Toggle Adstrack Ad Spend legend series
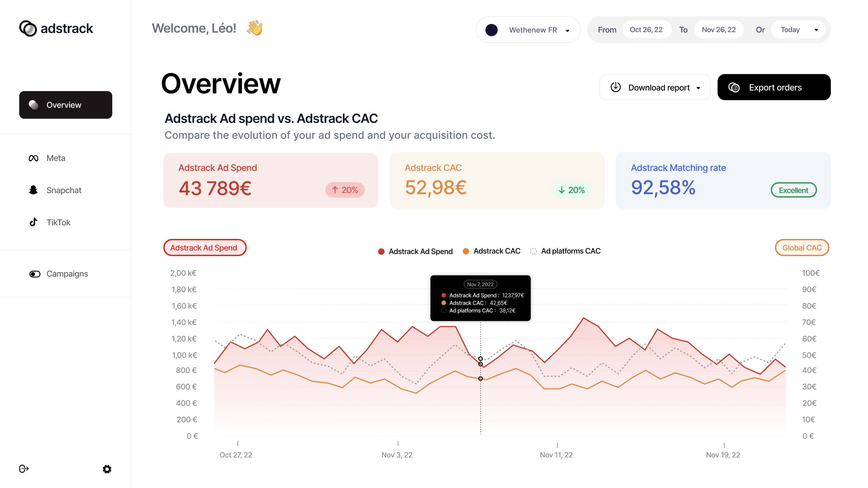Viewport: 868px width, 488px height. point(415,251)
